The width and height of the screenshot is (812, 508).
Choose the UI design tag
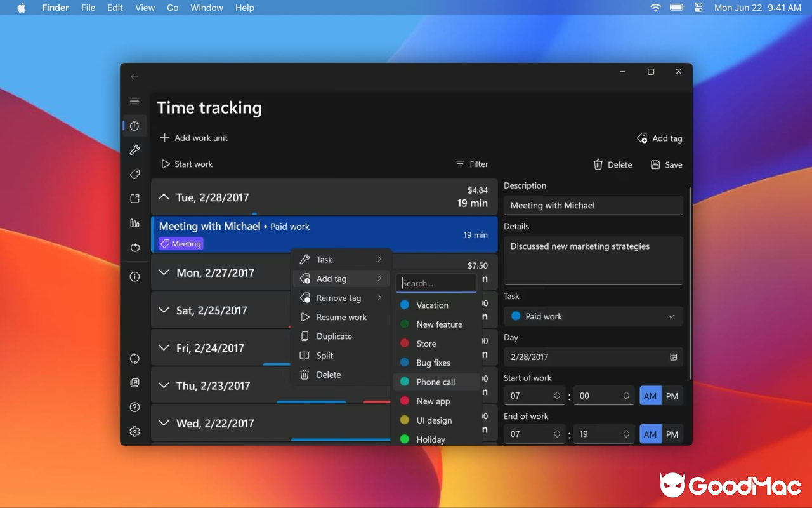point(436,420)
